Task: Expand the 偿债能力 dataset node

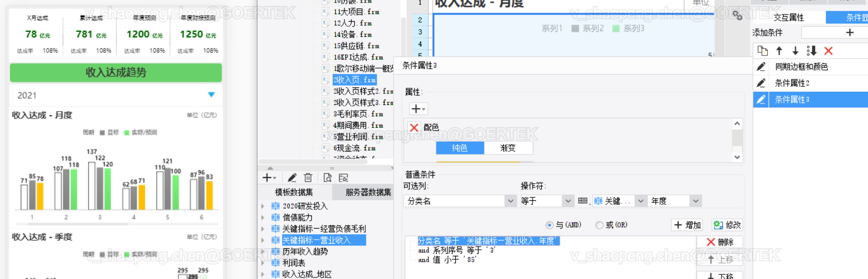Action: (263, 217)
